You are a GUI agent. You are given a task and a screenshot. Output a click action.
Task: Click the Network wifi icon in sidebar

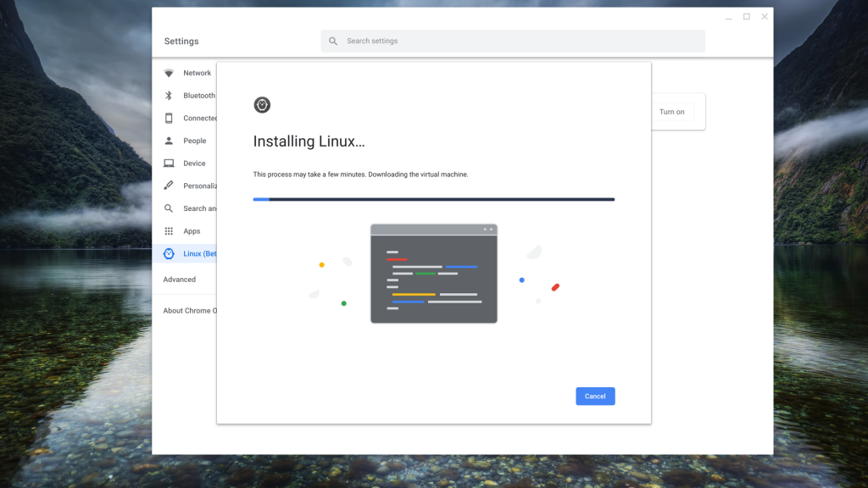pos(169,73)
